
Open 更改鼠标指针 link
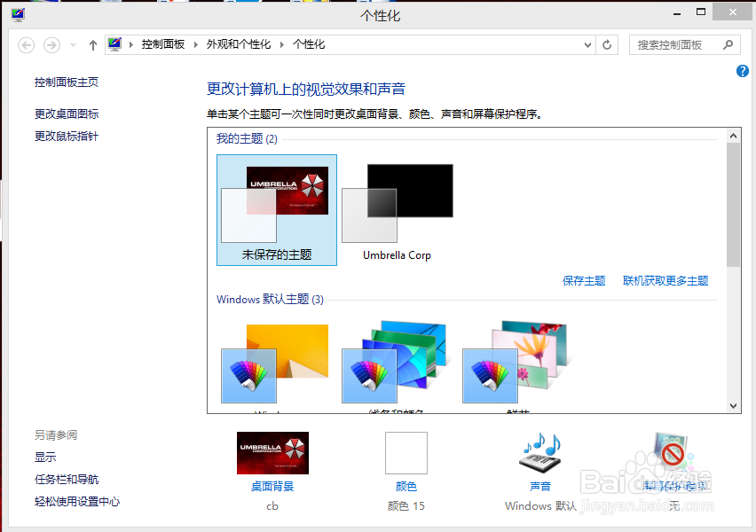[x=67, y=137]
